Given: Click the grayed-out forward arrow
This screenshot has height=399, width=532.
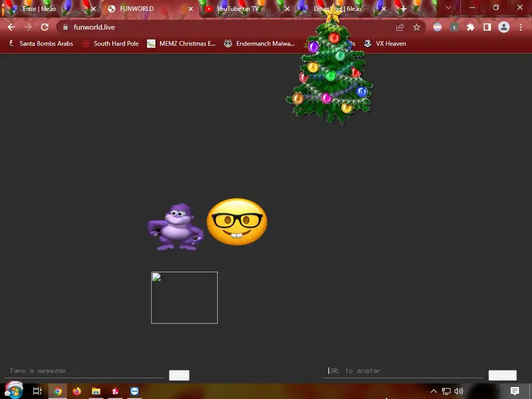Looking at the screenshot, I should [28, 27].
